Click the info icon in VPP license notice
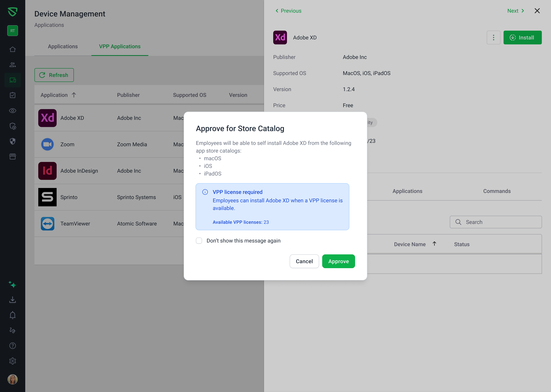551x392 pixels. pos(205,192)
